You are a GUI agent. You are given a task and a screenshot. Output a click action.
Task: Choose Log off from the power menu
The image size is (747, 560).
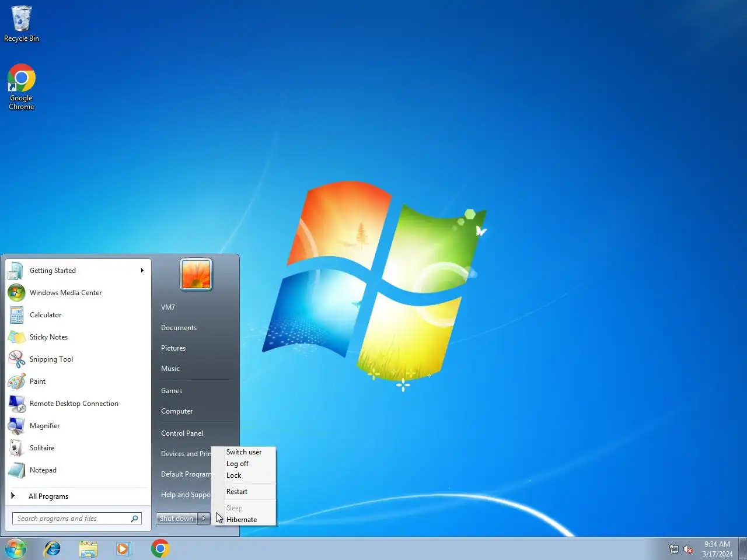pos(244,464)
